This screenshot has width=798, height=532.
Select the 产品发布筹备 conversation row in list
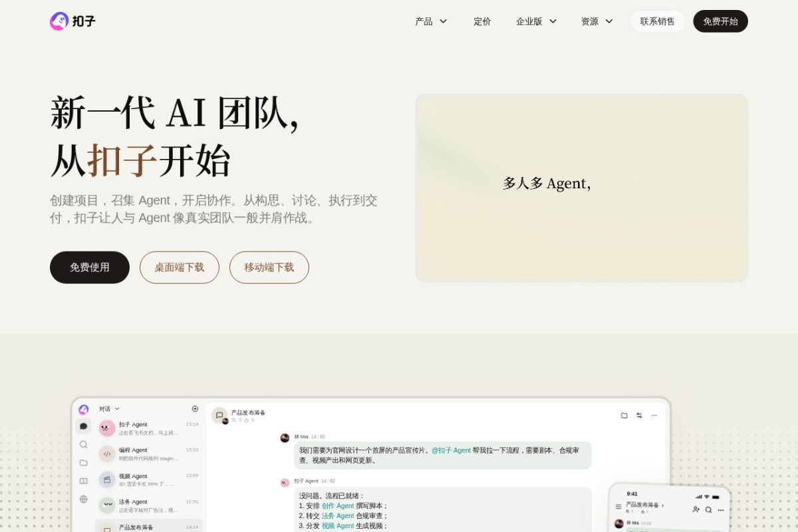coord(149,526)
